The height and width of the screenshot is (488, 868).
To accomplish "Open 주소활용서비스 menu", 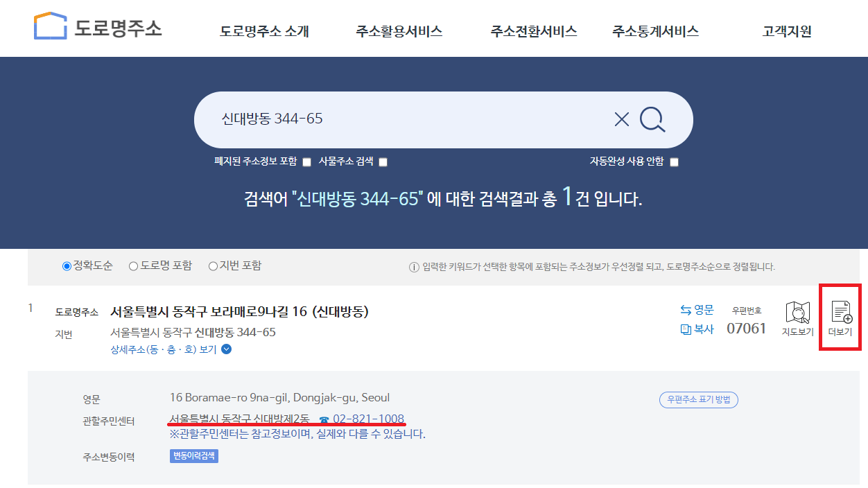I will (399, 31).
